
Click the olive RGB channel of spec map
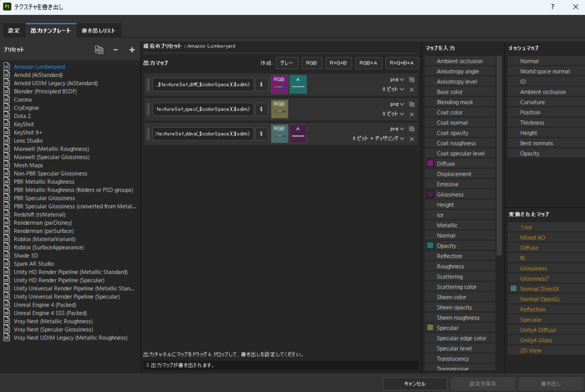click(279, 109)
